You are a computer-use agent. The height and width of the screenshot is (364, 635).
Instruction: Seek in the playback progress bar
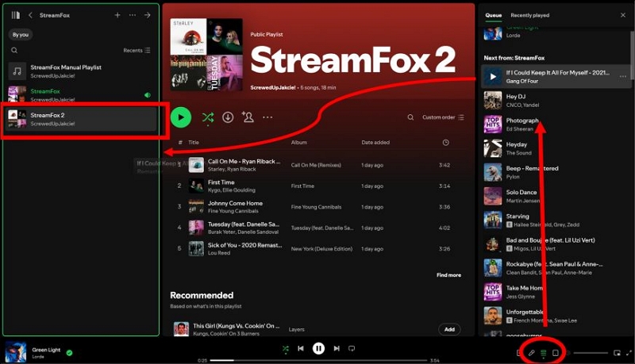click(319, 360)
